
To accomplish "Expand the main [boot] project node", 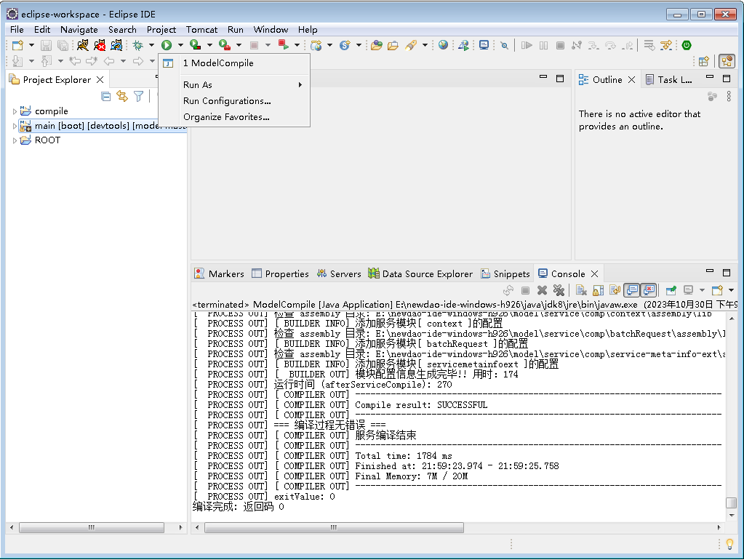I will [15, 127].
